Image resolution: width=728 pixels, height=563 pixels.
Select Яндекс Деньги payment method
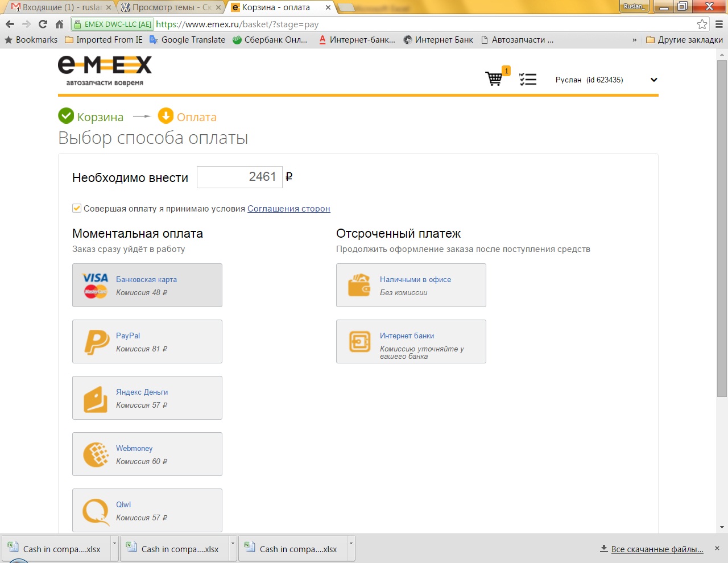[147, 398]
